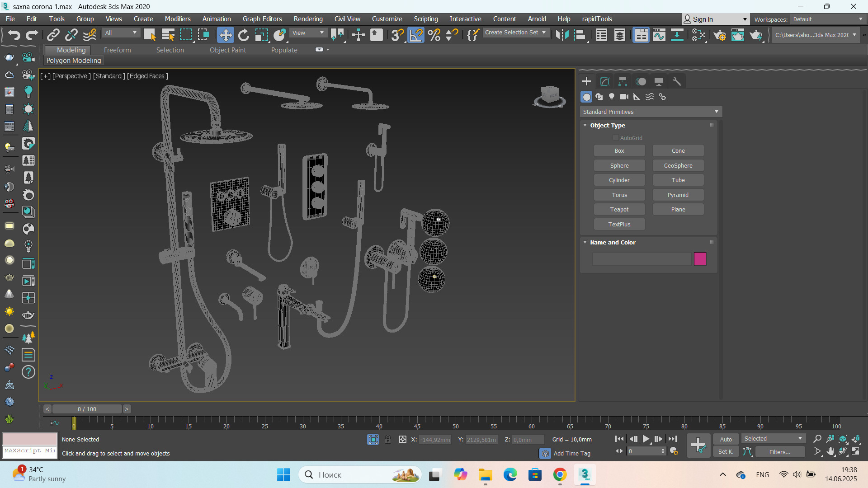The height and width of the screenshot is (488, 868).
Task: Switch to Utilities panel tab
Action: pyautogui.click(x=677, y=81)
